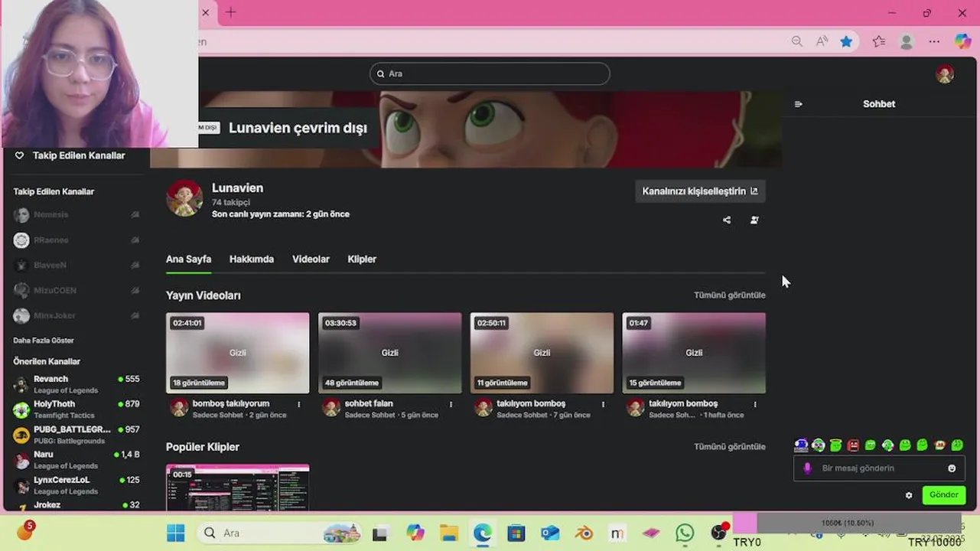Open the emoji picker in chat input

(952, 468)
